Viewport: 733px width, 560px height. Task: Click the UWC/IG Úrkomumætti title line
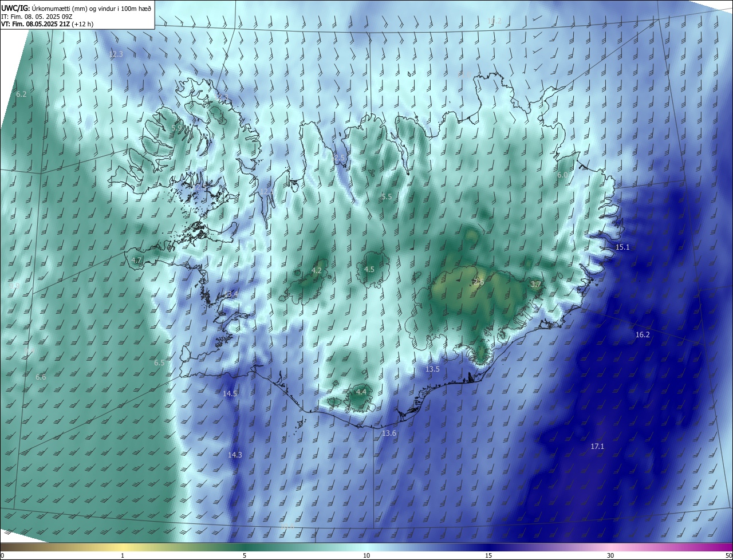[76, 8]
